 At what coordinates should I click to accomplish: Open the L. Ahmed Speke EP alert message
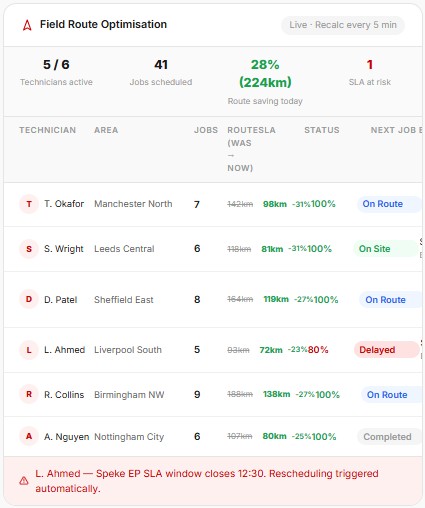(207, 481)
